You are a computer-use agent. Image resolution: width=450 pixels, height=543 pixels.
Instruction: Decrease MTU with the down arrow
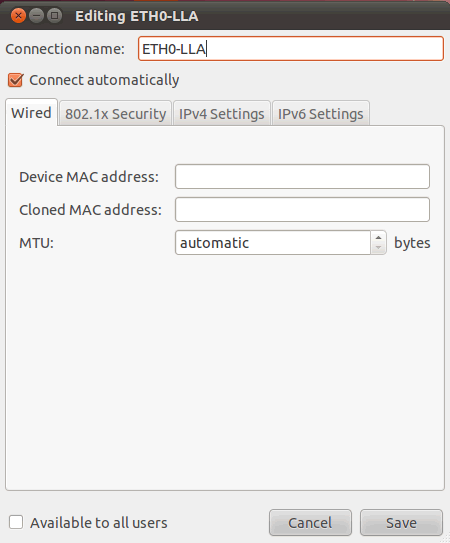378,248
